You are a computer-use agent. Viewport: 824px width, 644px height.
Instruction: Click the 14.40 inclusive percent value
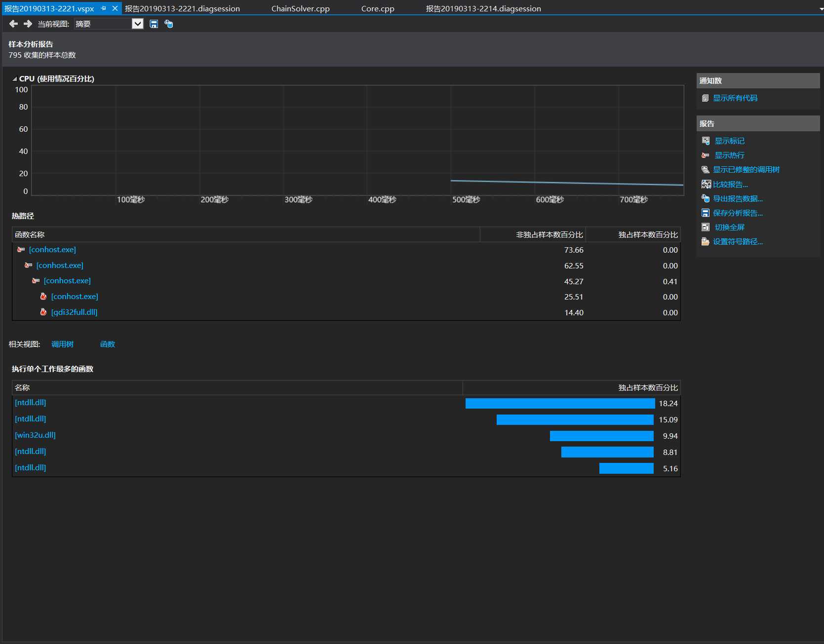(x=574, y=313)
